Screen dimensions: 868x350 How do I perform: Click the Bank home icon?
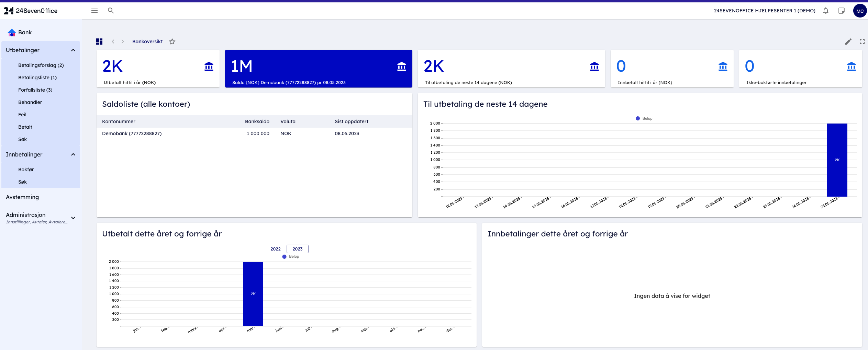[x=12, y=33]
